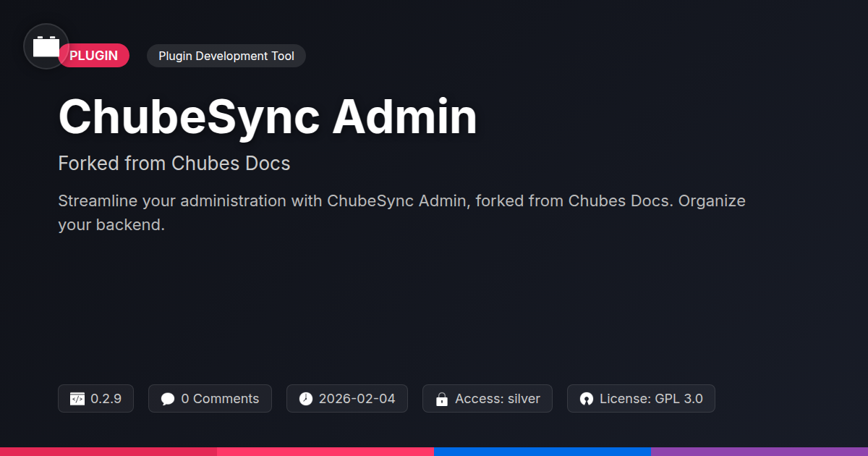Viewport: 868px width, 456px height.
Task: Open the 0 Comments label
Action: (220, 399)
